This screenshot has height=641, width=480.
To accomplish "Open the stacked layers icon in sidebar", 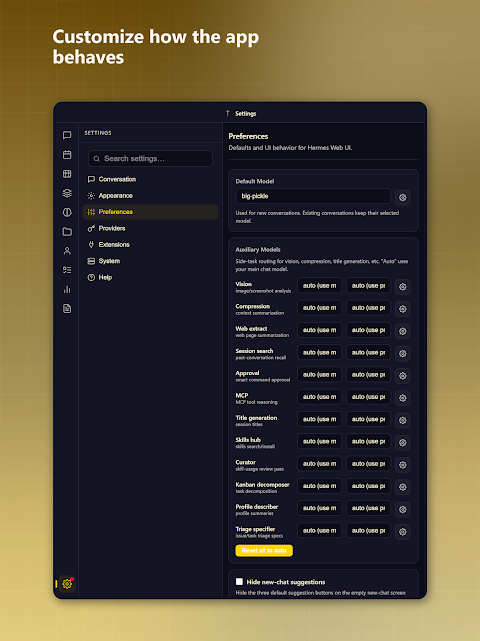I will point(67,193).
